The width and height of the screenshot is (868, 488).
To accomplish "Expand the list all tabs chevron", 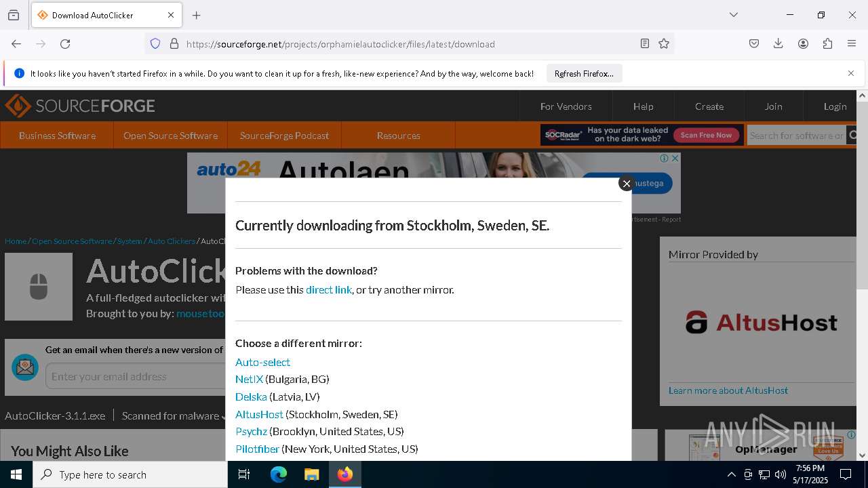I will click(734, 15).
